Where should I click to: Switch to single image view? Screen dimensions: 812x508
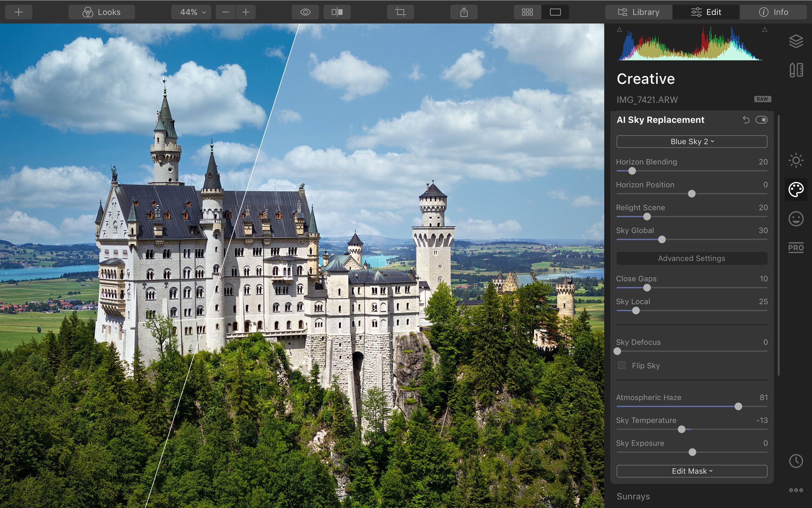tap(555, 12)
